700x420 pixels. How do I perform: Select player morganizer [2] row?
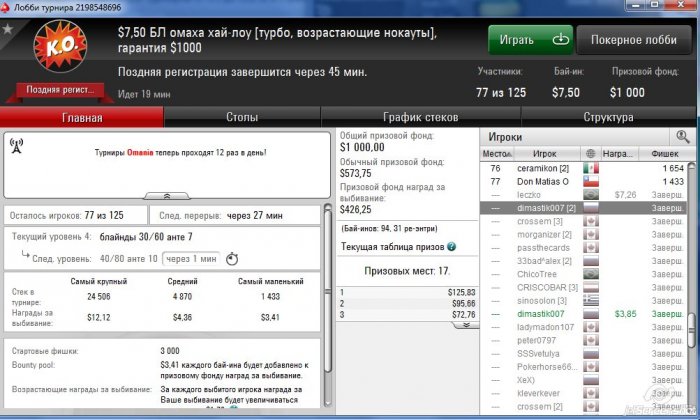pyautogui.click(x=583, y=235)
